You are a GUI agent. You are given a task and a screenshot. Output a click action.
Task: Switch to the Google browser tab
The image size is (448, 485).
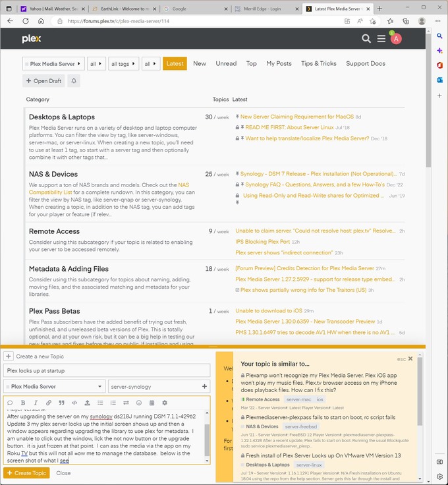click(x=196, y=9)
